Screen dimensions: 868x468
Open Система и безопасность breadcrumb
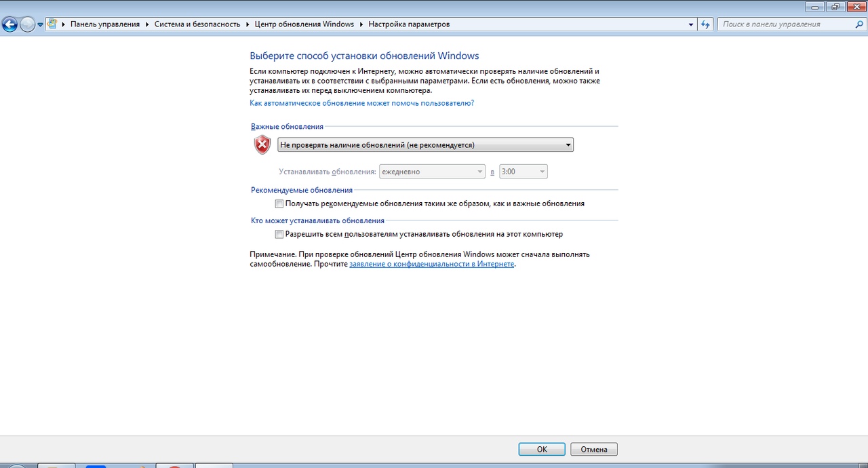(197, 24)
